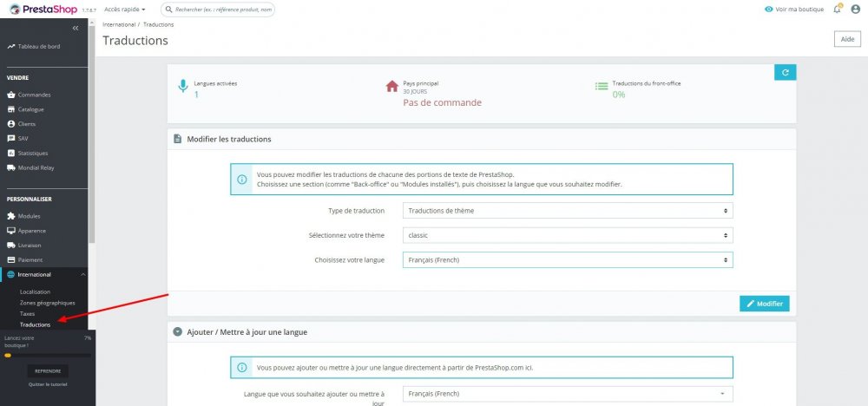Viewport: 868px width, 406px height.
Task: Click the Langues activées microphone icon
Action: (x=183, y=87)
